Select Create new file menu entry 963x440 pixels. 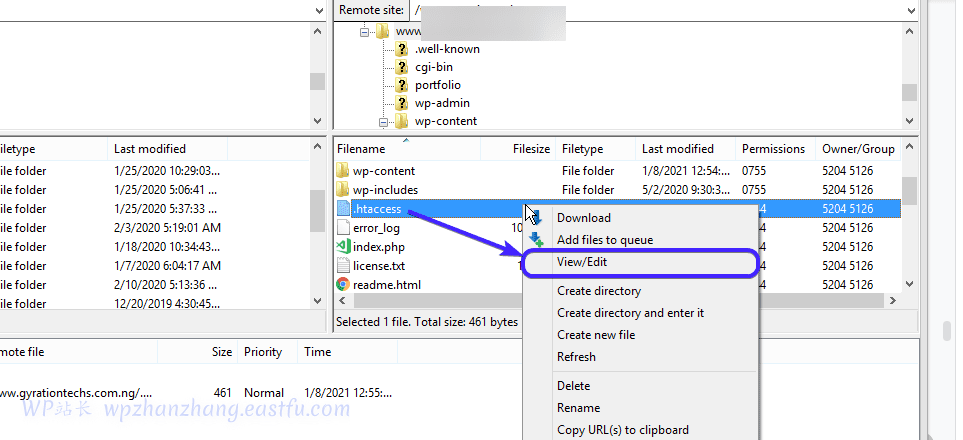[x=596, y=335]
